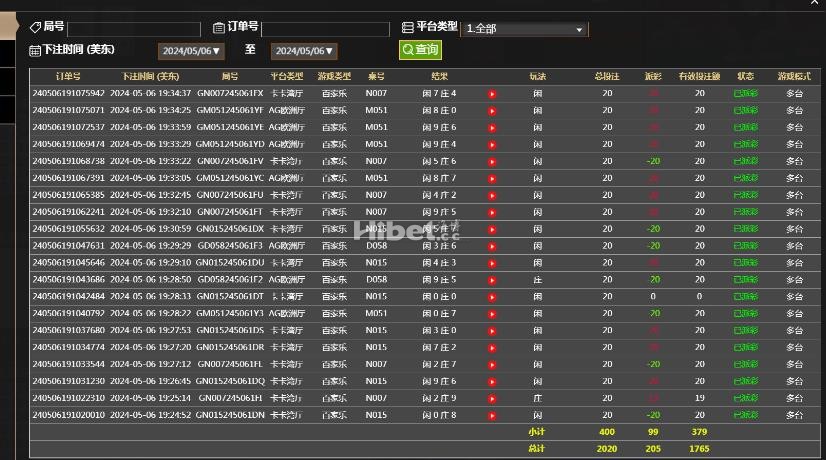Select the 下注时间 (美东) column header

point(150,76)
